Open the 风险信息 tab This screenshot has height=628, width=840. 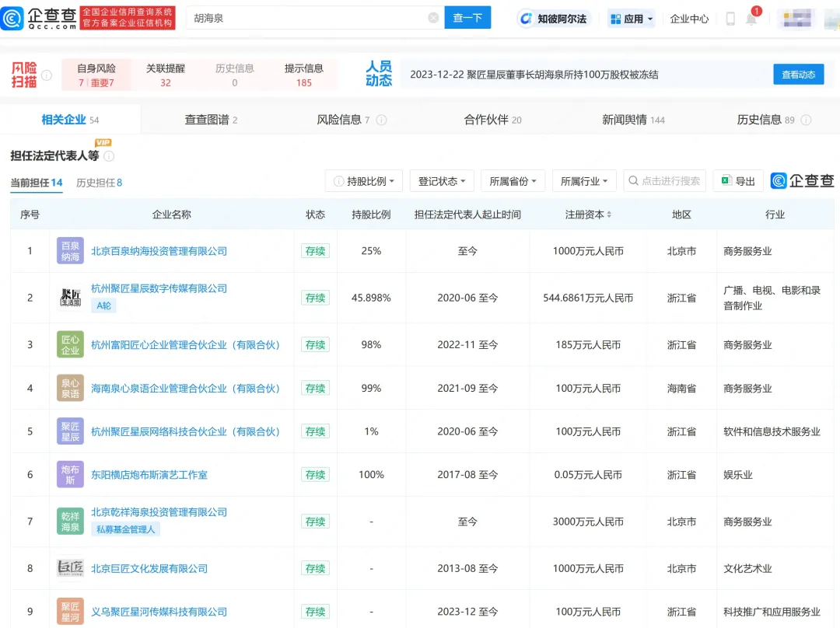point(344,120)
